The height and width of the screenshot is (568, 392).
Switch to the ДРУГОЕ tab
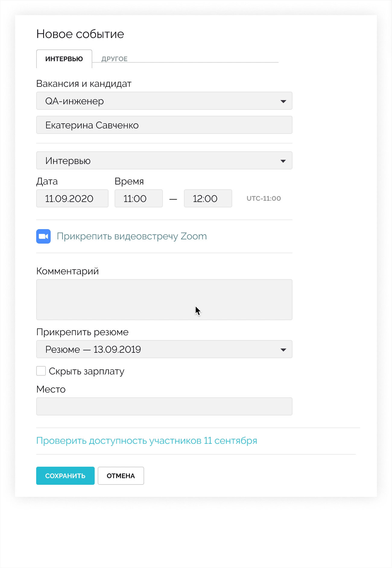pos(115,59)
